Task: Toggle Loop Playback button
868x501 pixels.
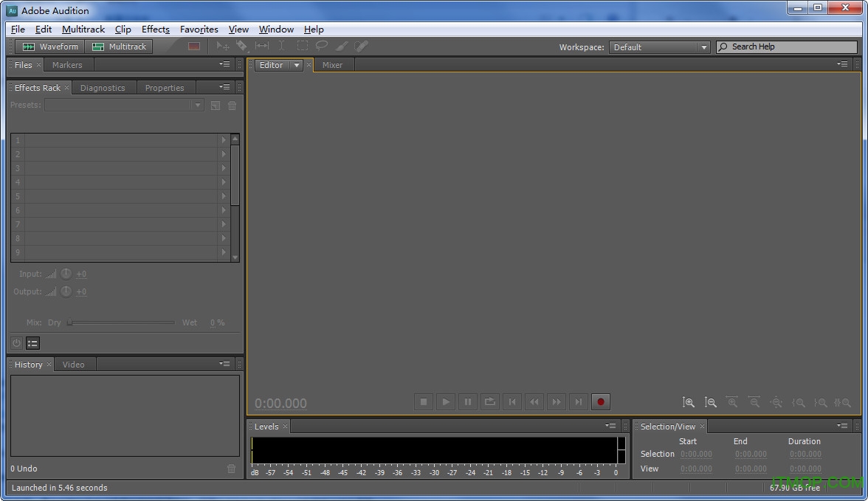Action: (x=490, y=402)
